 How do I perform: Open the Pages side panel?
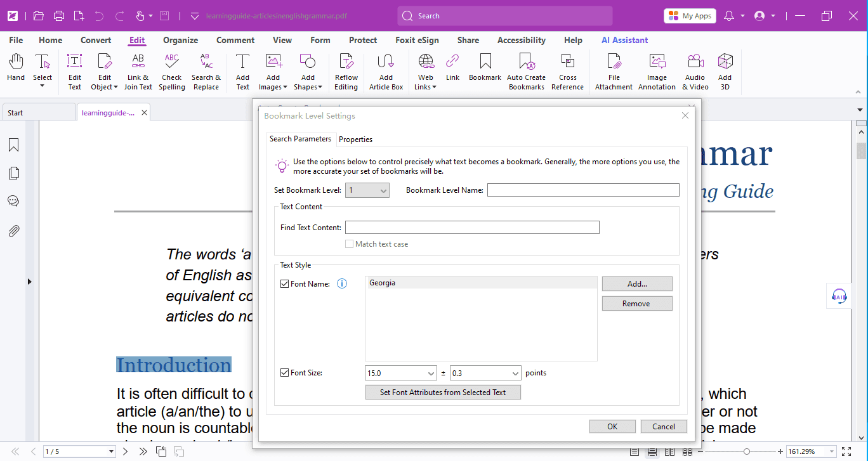(13, 173)
